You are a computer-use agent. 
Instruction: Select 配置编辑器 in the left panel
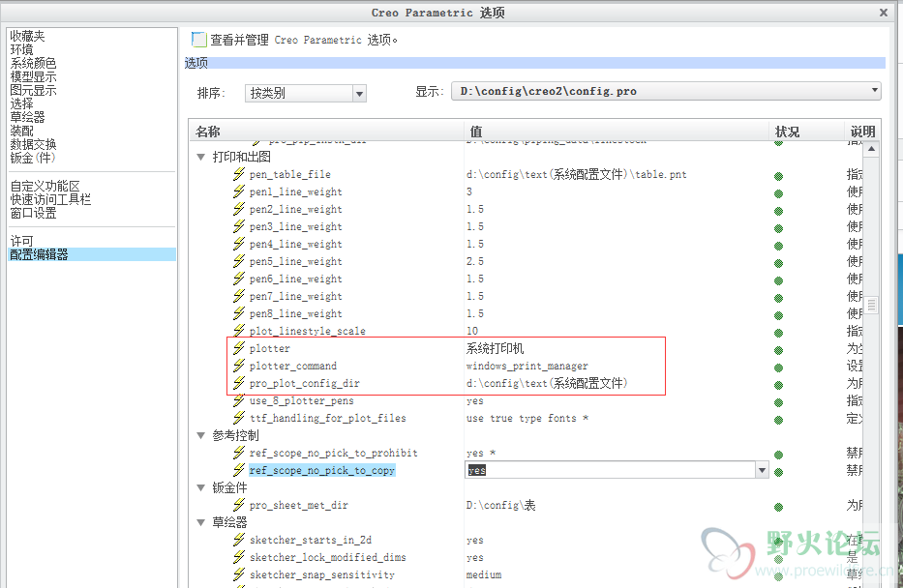click(x=92, y=254)
